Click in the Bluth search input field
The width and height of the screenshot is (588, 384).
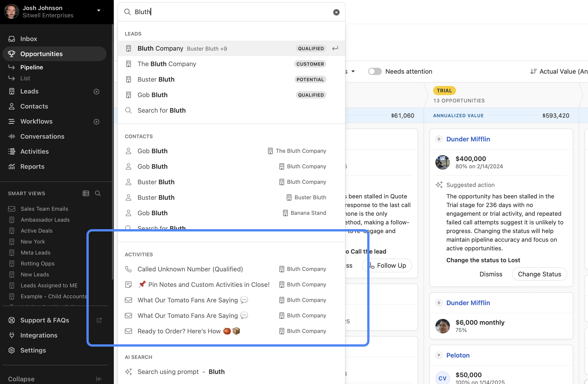pos(222,12)
